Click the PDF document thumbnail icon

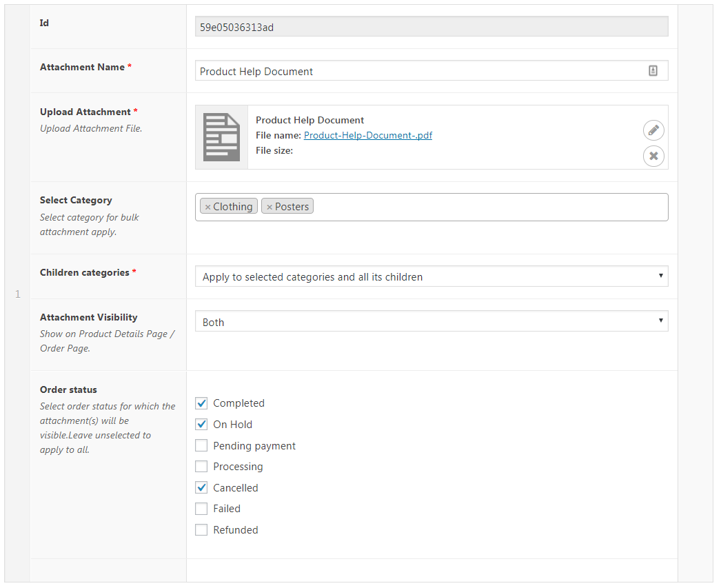(x=222, y=137)
